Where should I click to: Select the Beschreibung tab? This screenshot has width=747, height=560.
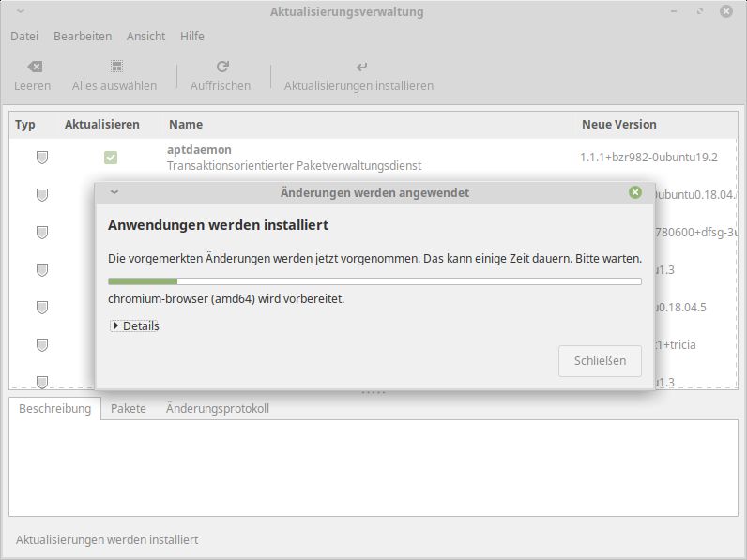(x=55, y=409)
